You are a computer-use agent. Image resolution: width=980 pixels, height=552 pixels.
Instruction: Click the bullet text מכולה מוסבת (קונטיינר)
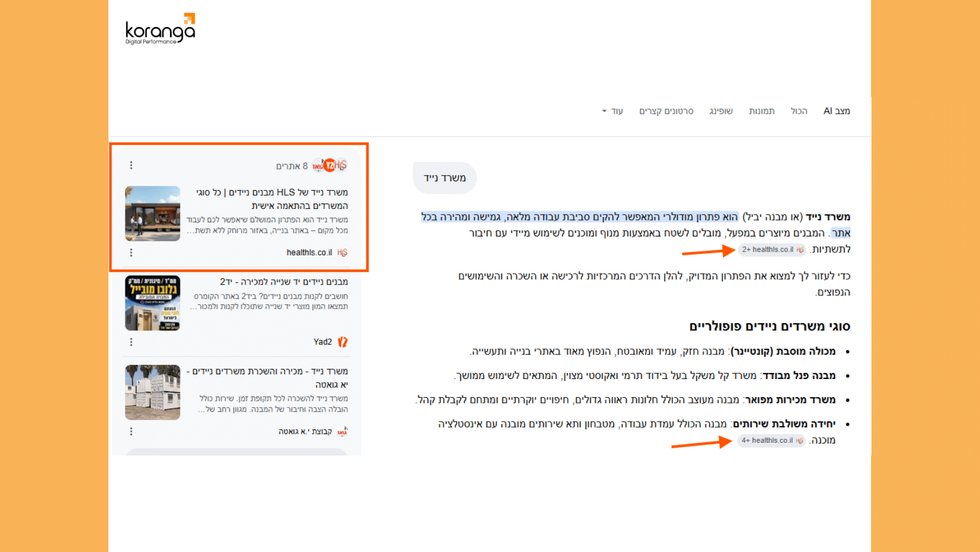coord(783,351)
